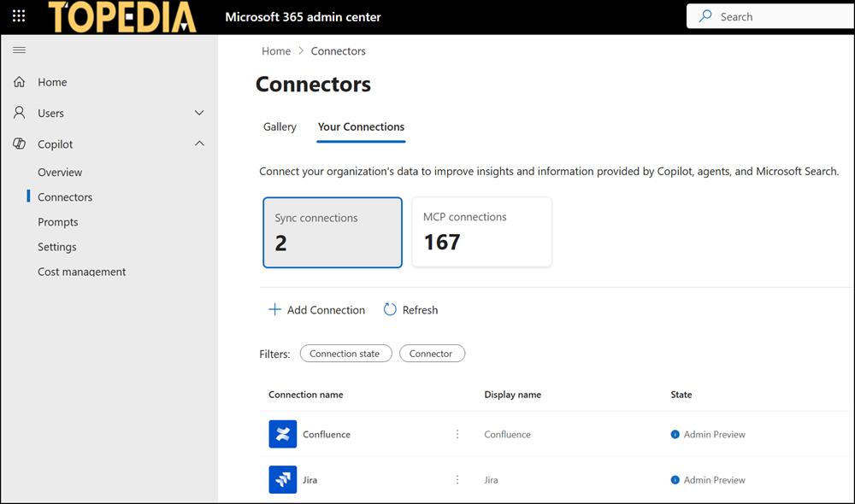Open the more options dots for Jira

click(457, 479)
